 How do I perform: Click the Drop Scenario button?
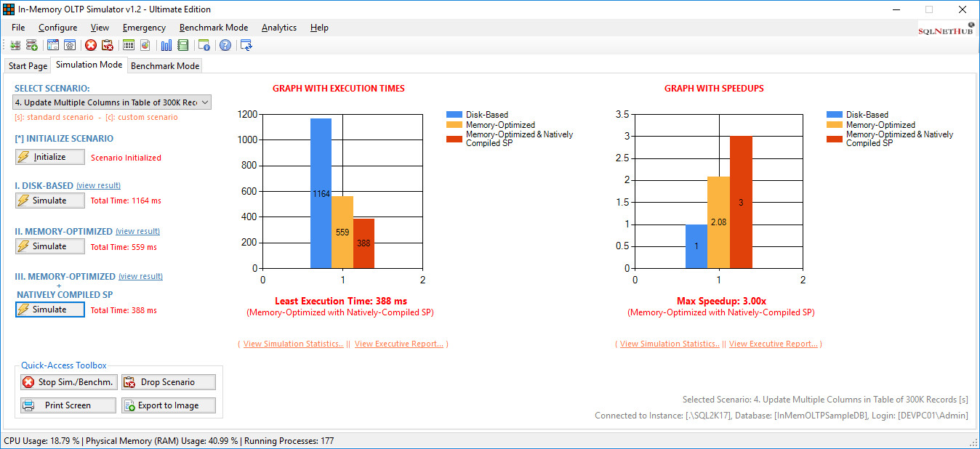pyautogui.click(x=168, y=382)
